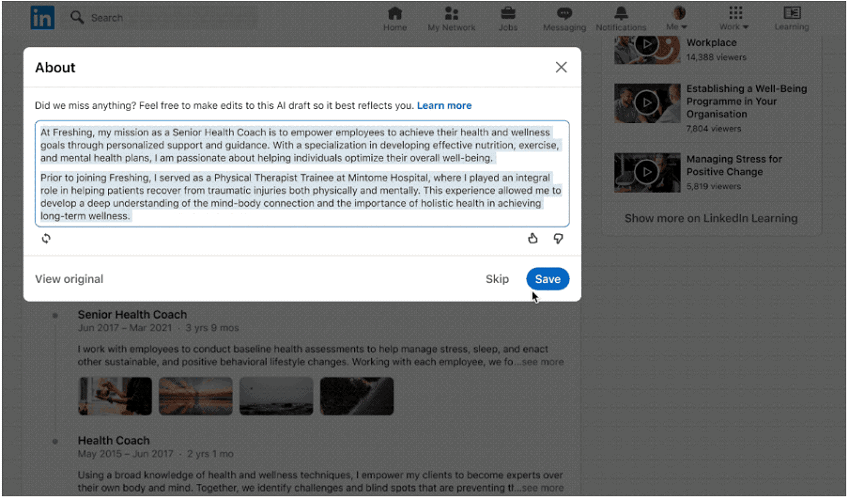Expand the Me profile menu
The height and width of the screenshot is (500, 849).
point(677,19)
